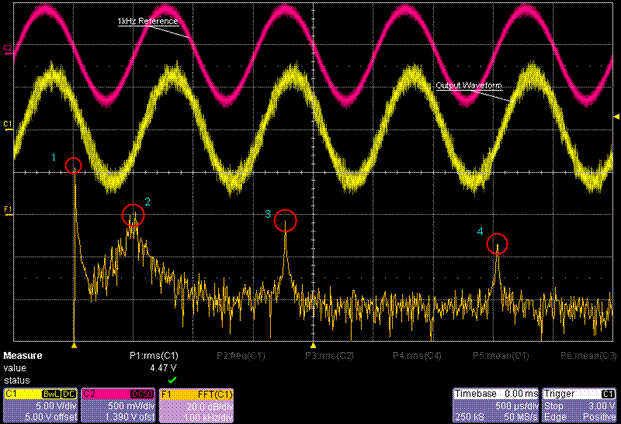Click red circle marker 4 on FFT

(x=497, y=243)
